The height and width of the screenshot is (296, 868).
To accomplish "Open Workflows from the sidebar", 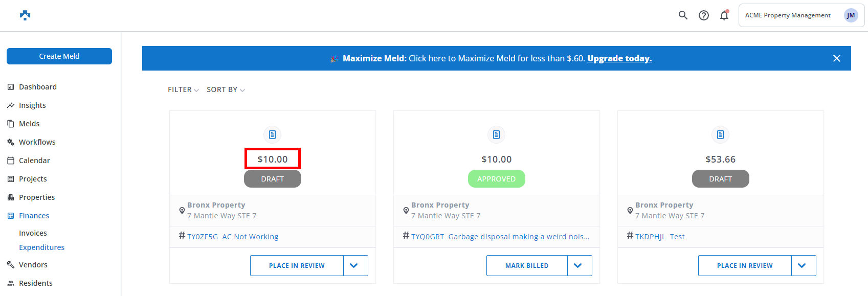I will pyautogui.click(x=37, y=142).
